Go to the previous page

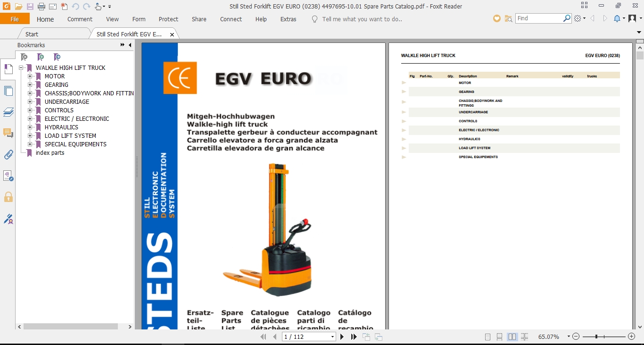(x=275, y=337)
